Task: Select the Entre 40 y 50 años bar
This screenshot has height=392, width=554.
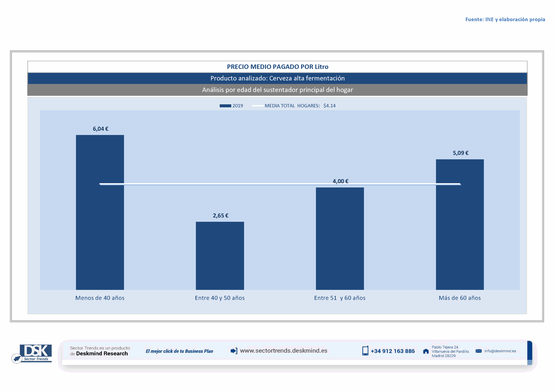Action: [x=220, y=256]
